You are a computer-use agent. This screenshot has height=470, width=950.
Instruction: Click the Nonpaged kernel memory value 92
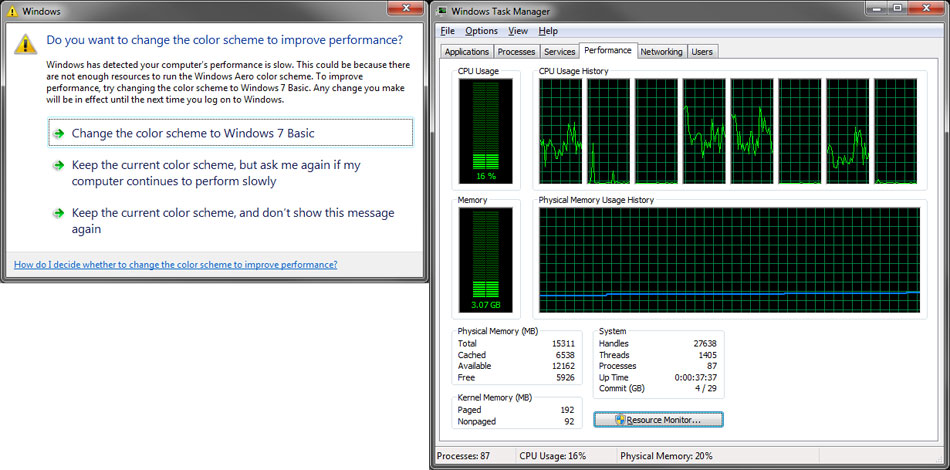569,422
